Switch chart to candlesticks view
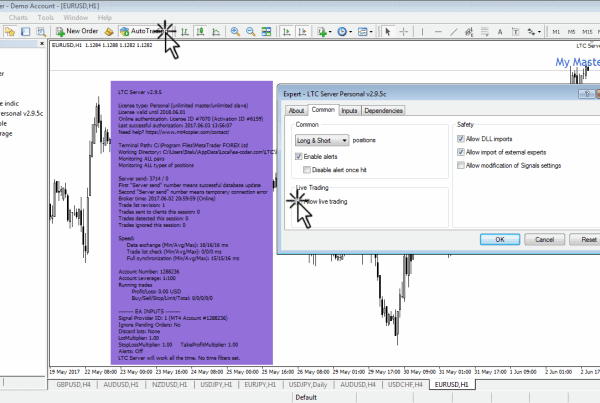 (200, 32)
